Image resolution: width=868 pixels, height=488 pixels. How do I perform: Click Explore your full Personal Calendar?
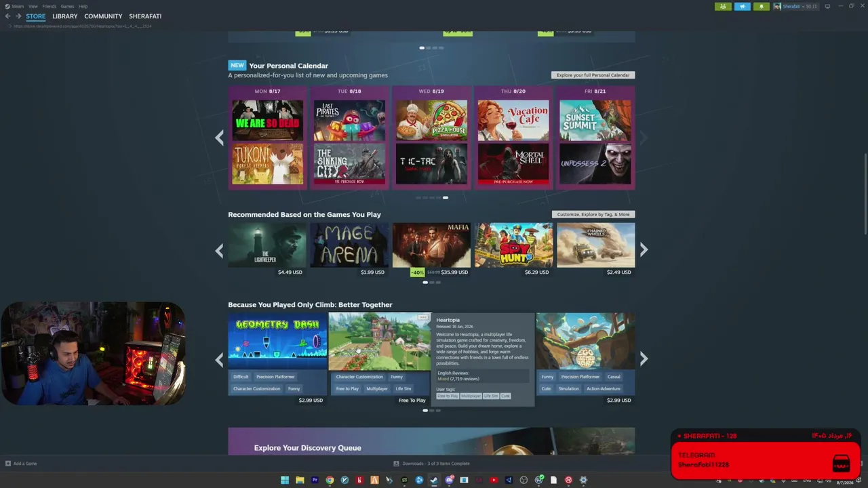pos(593,75)
